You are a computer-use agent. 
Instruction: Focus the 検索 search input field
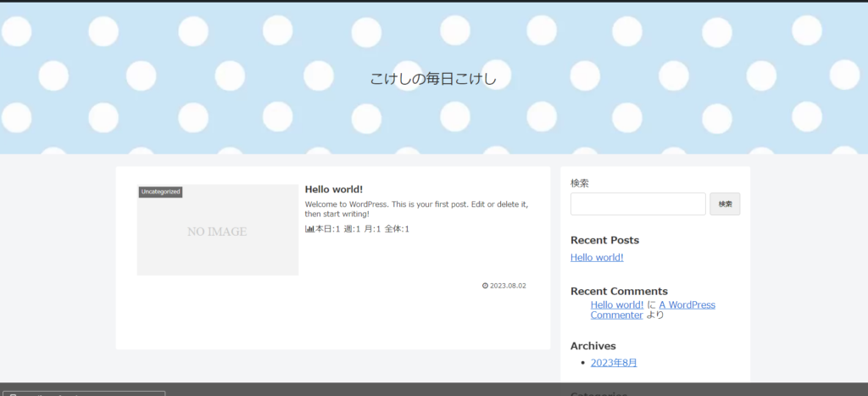[x=637, y=204]
